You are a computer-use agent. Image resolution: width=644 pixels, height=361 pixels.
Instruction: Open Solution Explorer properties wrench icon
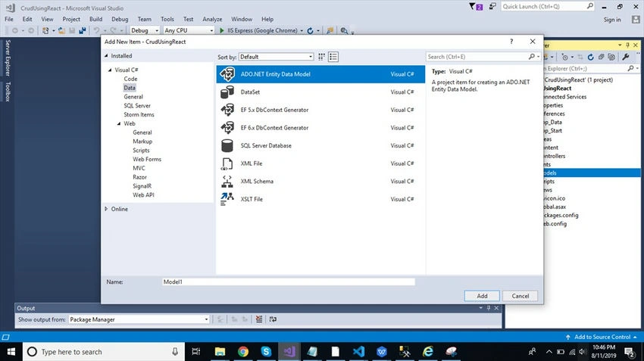click(626, 57)
